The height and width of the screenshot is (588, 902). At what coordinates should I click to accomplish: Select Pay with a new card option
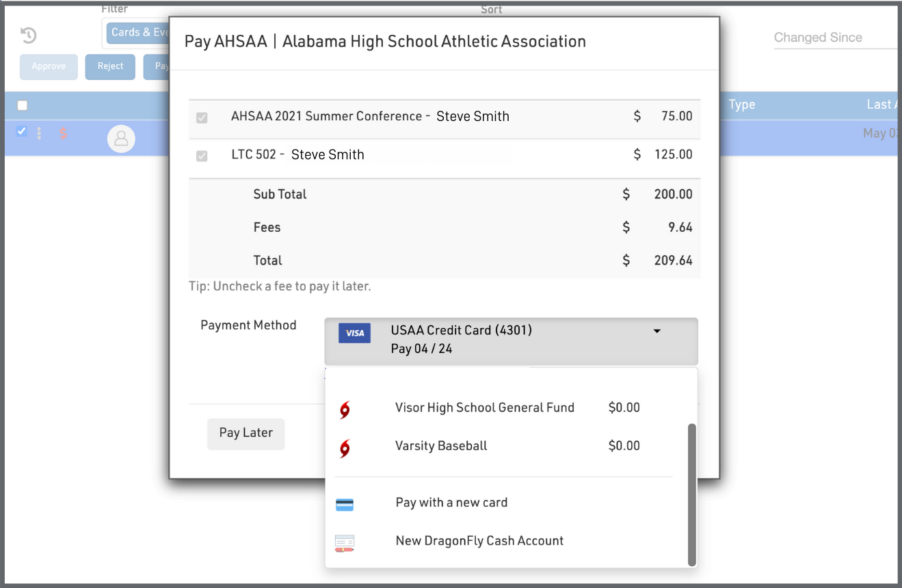451,503
